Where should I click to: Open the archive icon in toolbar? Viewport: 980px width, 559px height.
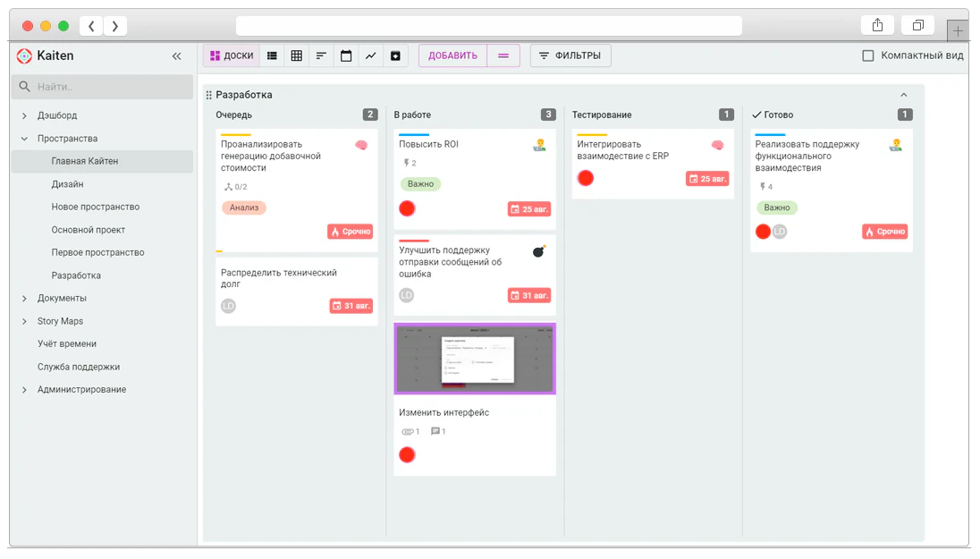(395, 55)
